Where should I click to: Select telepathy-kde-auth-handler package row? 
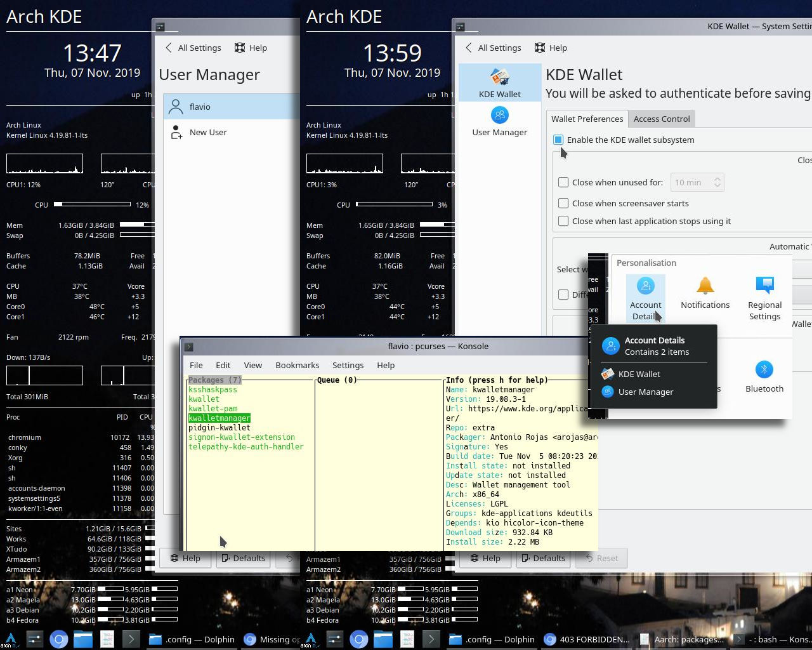coord(246,447)
